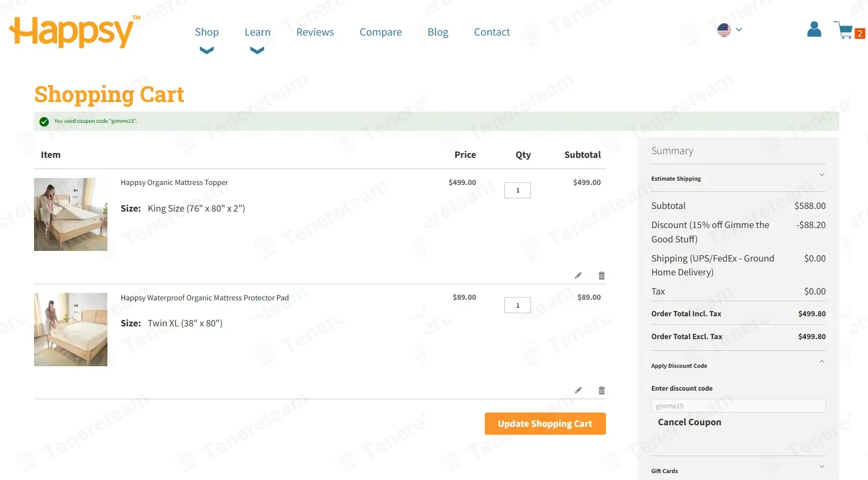Click the Mattress Protector Pad product thumbnail

pos(71,330)
